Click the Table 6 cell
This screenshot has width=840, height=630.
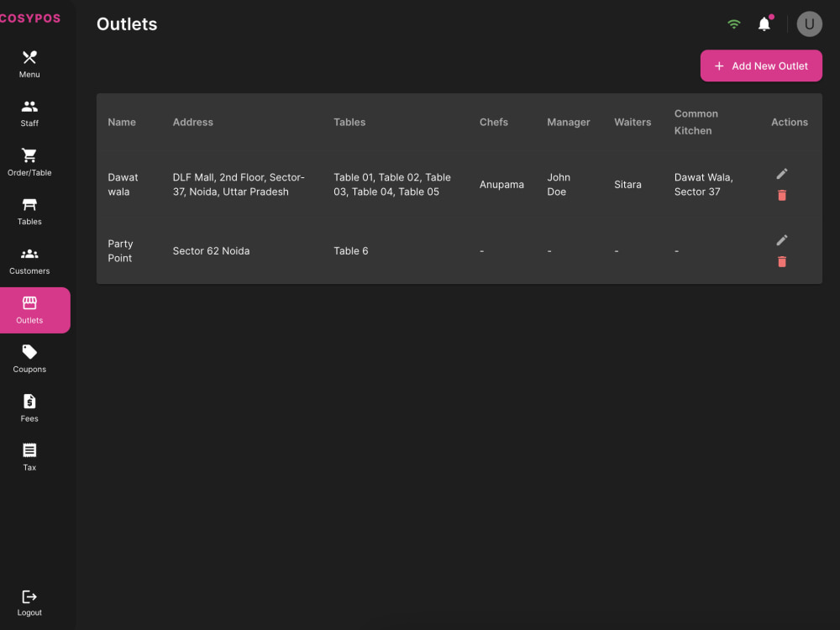click(x=350, y=250)
